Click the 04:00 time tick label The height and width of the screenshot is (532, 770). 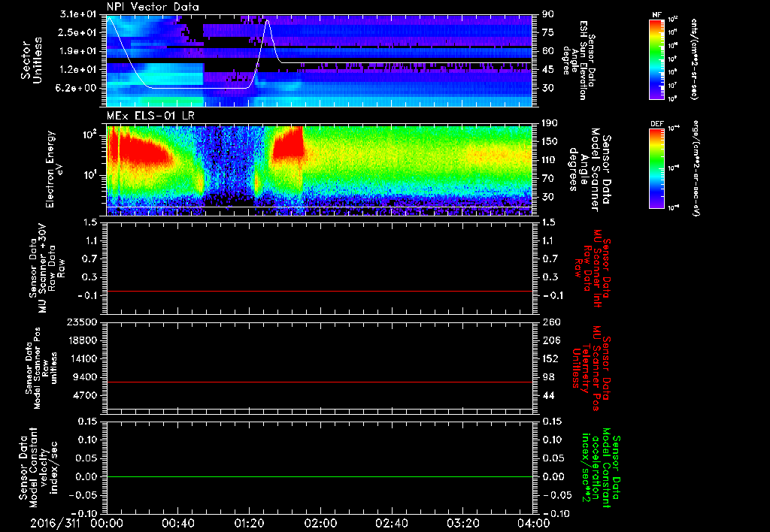(533, 523)
